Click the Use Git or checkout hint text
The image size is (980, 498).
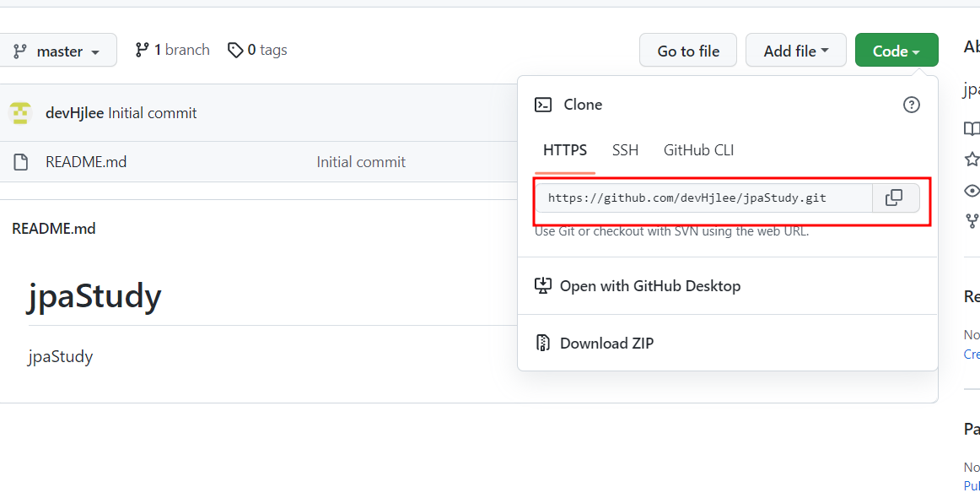tap(672, 231)
